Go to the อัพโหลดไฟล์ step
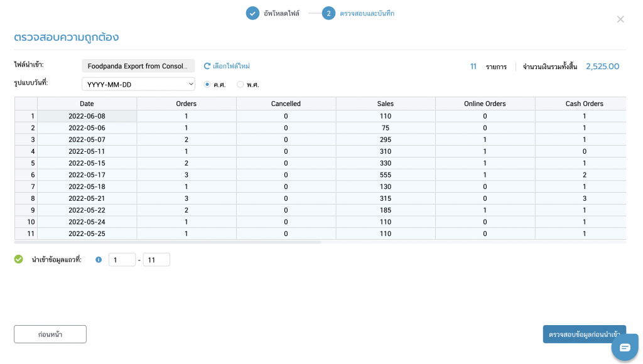 [281, 13]
